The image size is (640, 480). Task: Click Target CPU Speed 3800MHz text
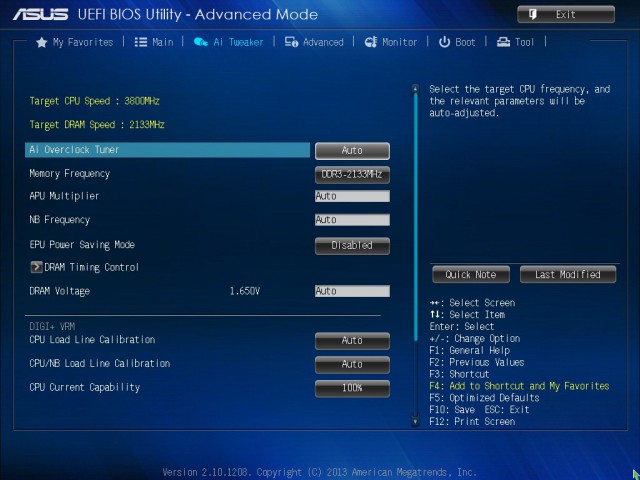94,101
